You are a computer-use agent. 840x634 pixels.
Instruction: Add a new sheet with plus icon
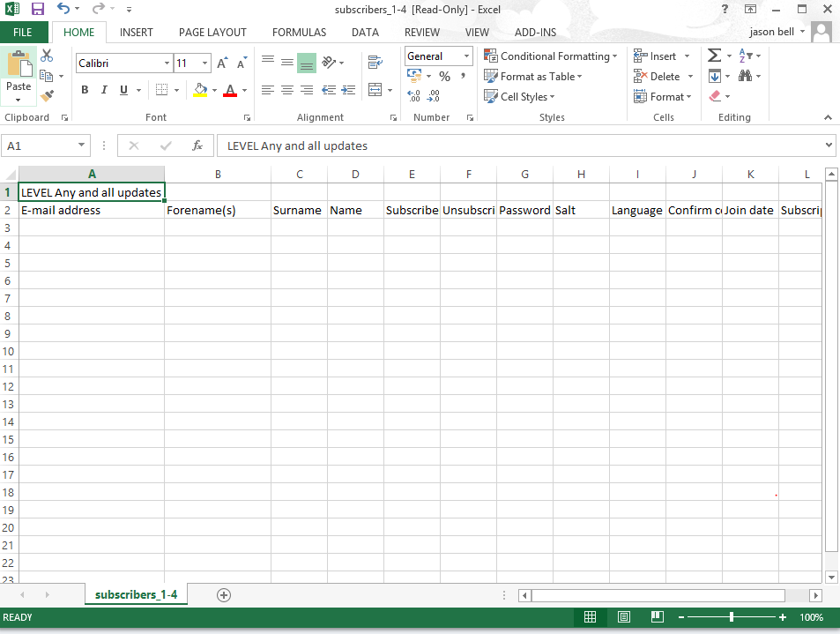224,595
